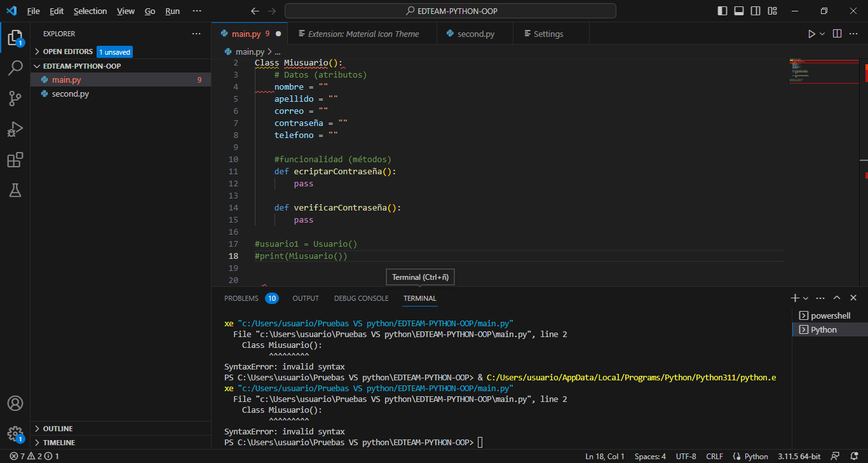Open Run and Debug view

click(15, 129)
